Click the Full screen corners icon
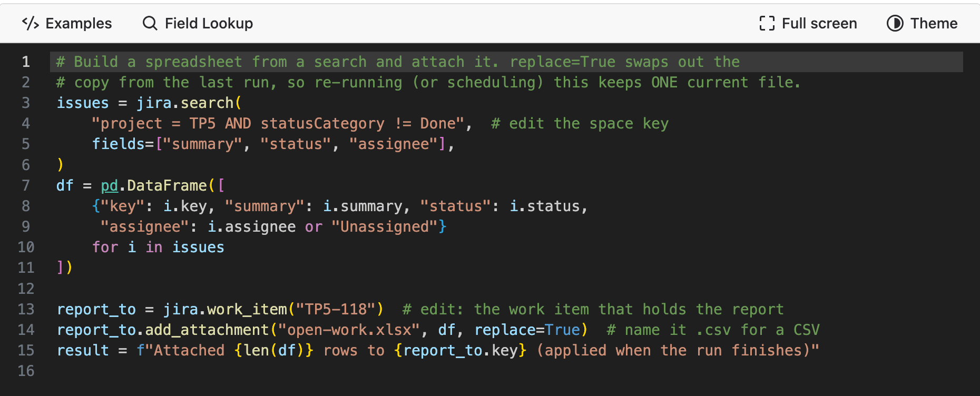The height and width of the screenshot is (396, 980). (x=767, y=23)
